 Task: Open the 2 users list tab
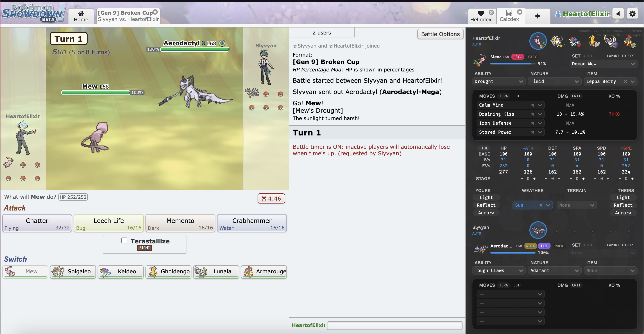point(322,32)
